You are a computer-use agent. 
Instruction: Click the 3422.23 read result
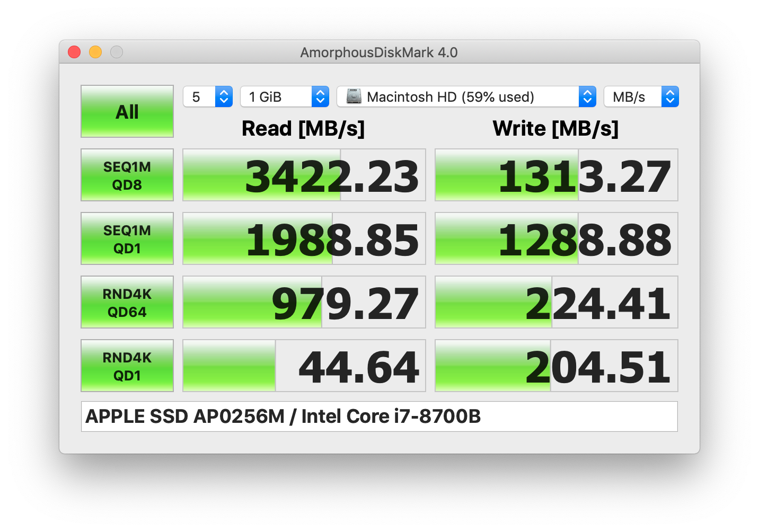pyautogui.click(x=304, y=175)
